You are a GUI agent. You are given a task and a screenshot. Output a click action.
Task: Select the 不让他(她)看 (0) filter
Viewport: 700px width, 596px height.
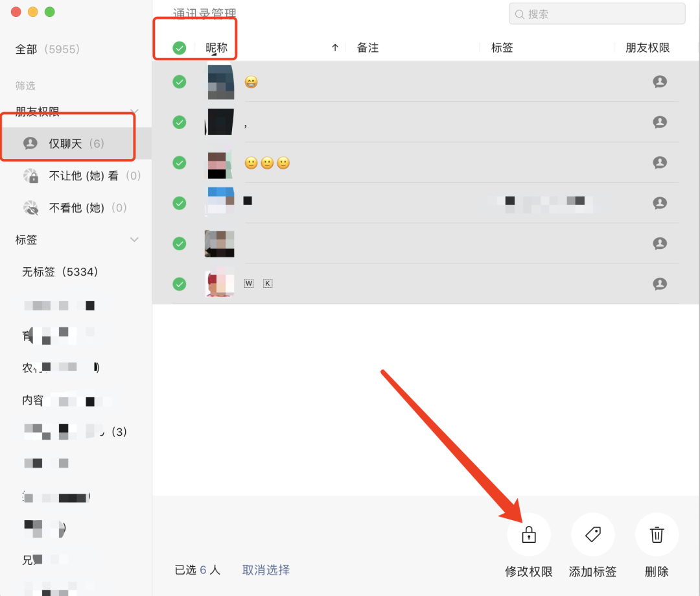click(x=76, y=176)
